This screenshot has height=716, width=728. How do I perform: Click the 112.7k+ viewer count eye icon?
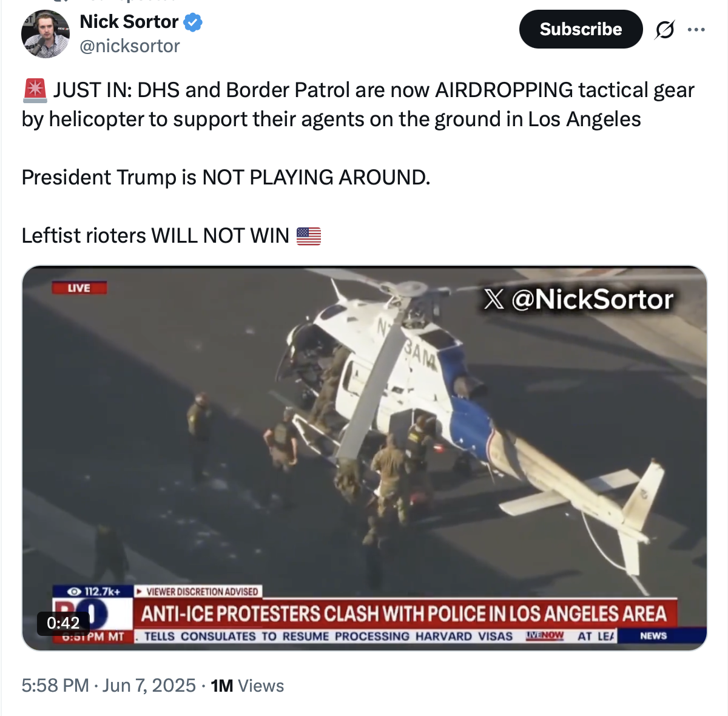pyautogui.click(x=75, y=591)
